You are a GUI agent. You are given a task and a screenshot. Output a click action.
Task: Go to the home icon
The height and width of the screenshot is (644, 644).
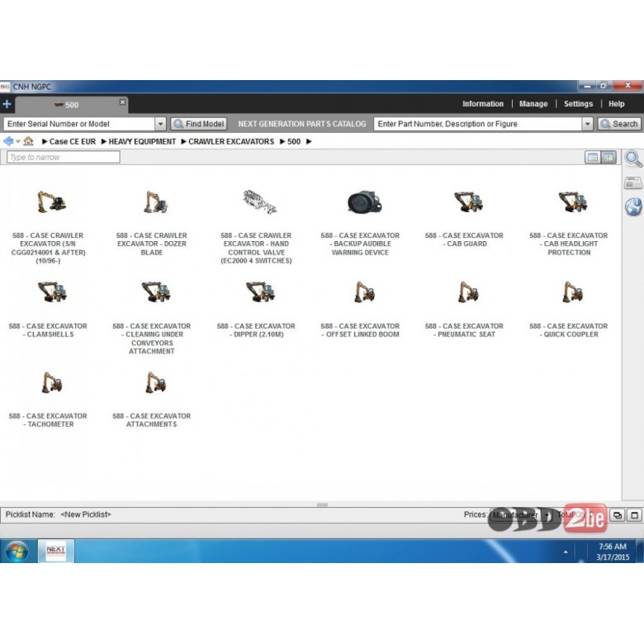coord(28,141)
